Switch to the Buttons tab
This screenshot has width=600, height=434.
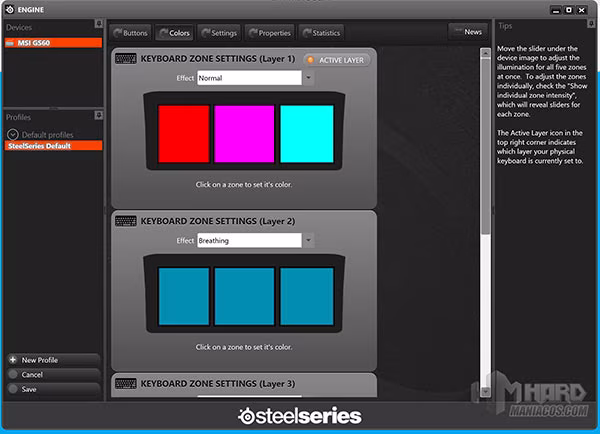pyautogui.click(x=131, y=33)
